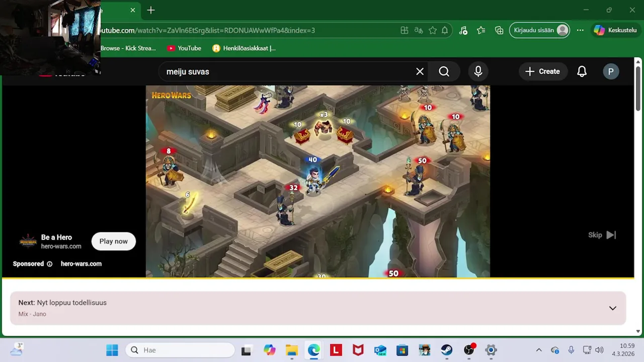Open Steam from the taskbar
The image size is (644, 362).
pyautogui.click(x=447, y=350)
